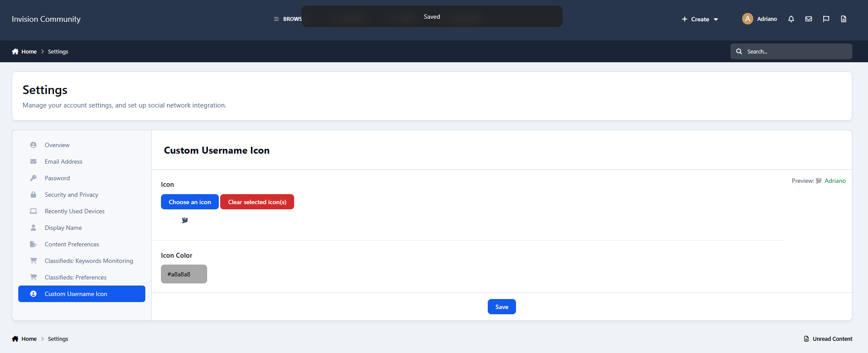868x353 pixels.
Task: Click the blue Save button
Action: [x=502, y=307]
